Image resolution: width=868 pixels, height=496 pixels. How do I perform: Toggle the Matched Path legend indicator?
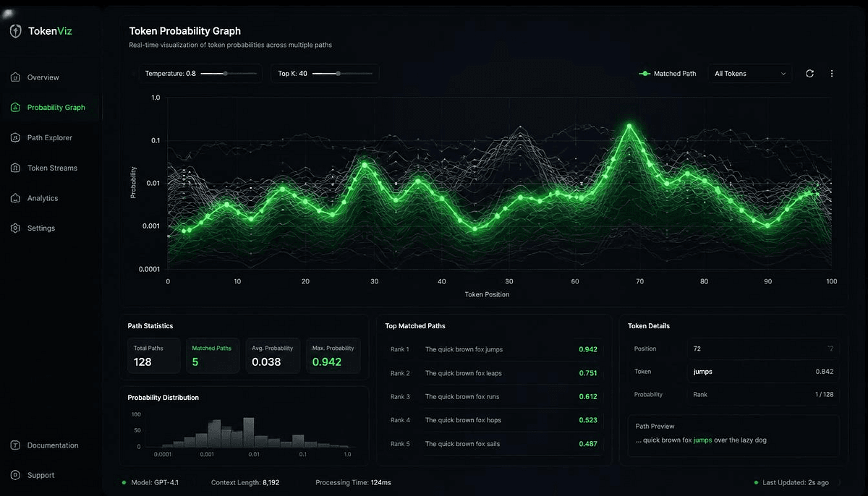pos(645,74)
